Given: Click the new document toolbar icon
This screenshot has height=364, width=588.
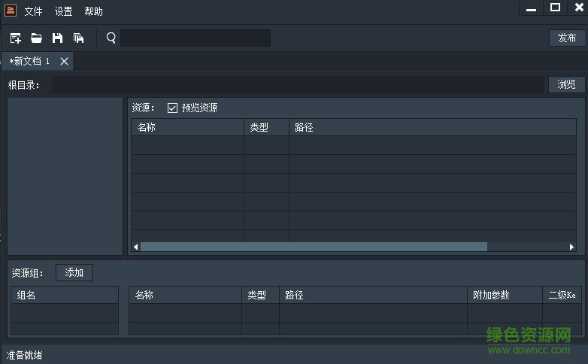Looking at the screenshot, I should click(15, 38).
